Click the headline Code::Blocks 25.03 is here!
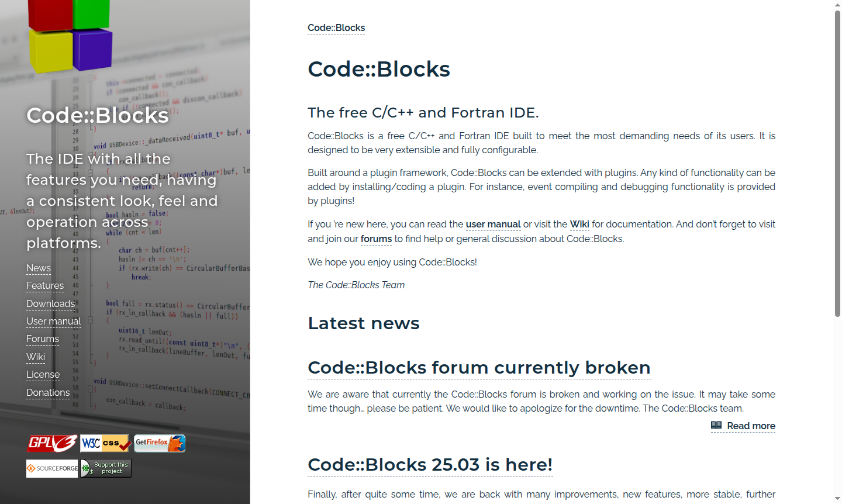This screenshot has width=842, height=504. (430, 465)
